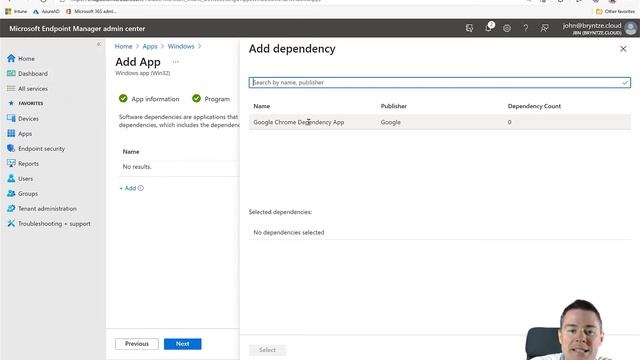The image size is (640, 360).
Task: Go to the Apps breadcrumb link
Action: point(150,46)
